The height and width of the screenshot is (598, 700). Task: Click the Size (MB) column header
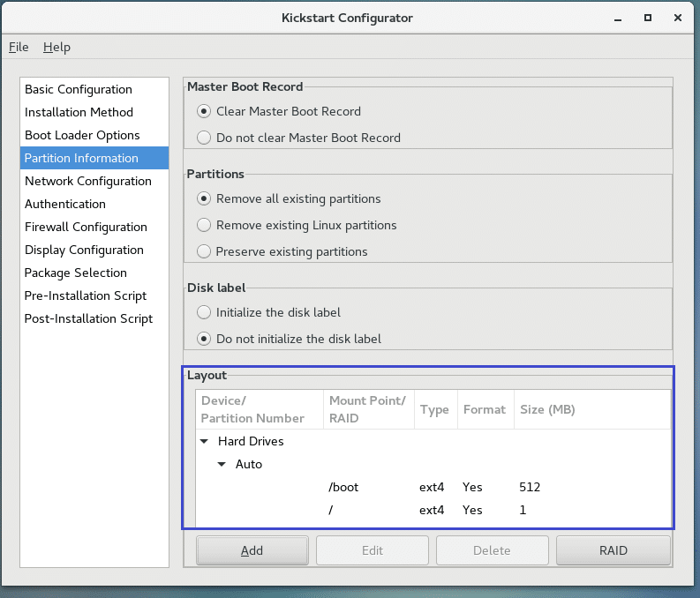tap(548, 409)
